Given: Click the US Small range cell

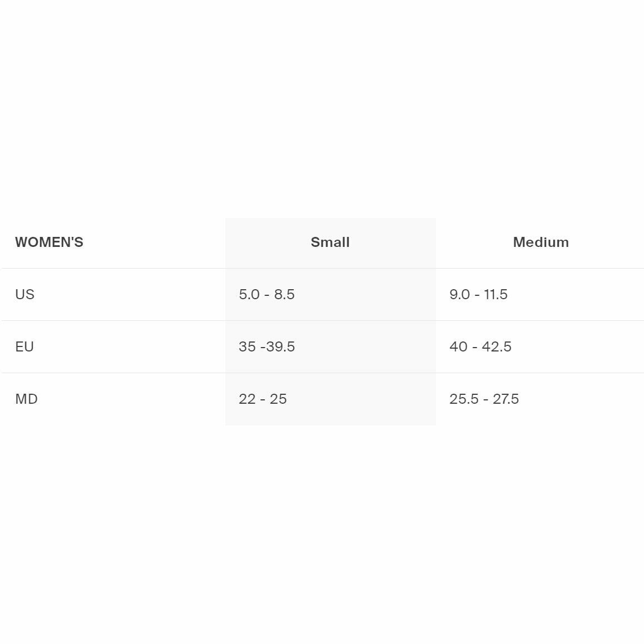Looking at the screenshot, I should coord(266,294).
